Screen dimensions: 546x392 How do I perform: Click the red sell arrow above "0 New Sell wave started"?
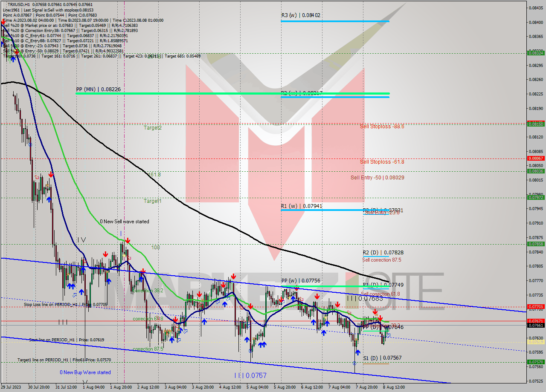(x=128, y=240)
